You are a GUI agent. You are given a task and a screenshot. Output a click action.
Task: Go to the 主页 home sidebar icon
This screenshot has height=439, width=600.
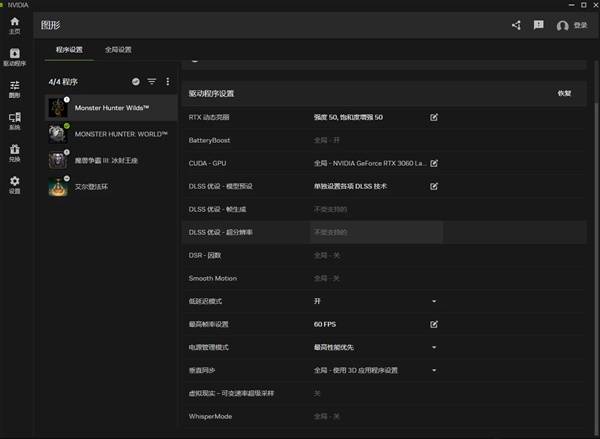point(15,22)
